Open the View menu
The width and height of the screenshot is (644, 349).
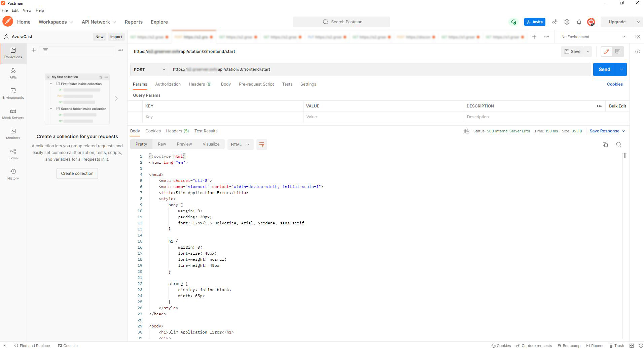27,10
